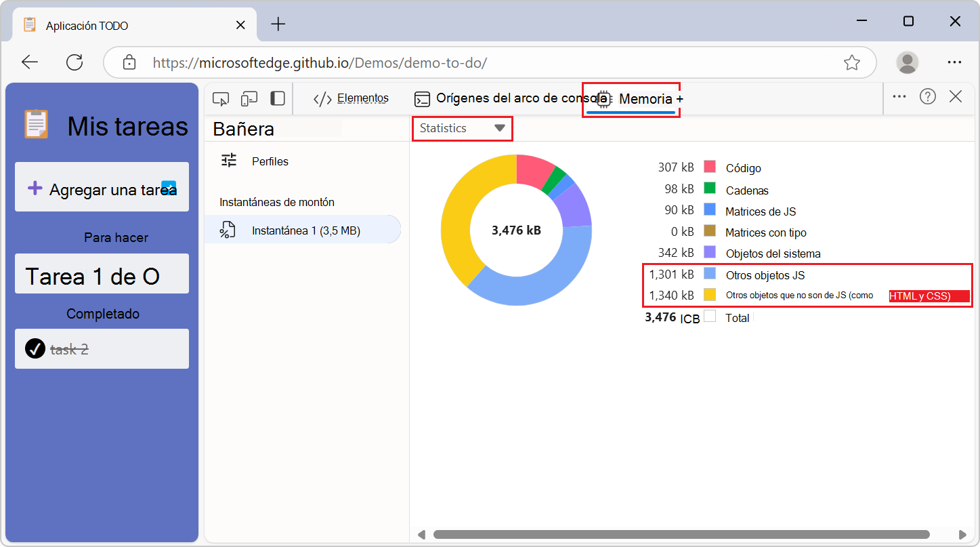
Task: Click the Matrices con tipo brown swatch
Action: pos(710,231)
